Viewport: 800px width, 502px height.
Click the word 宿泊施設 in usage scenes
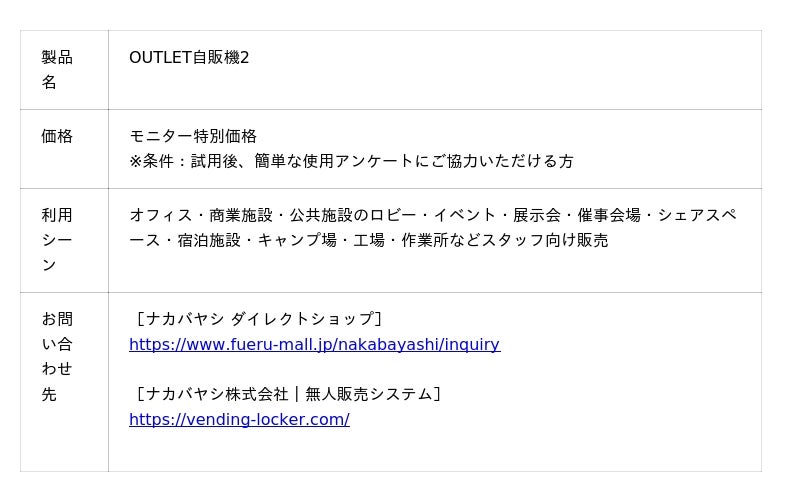[x=209, y=241]
